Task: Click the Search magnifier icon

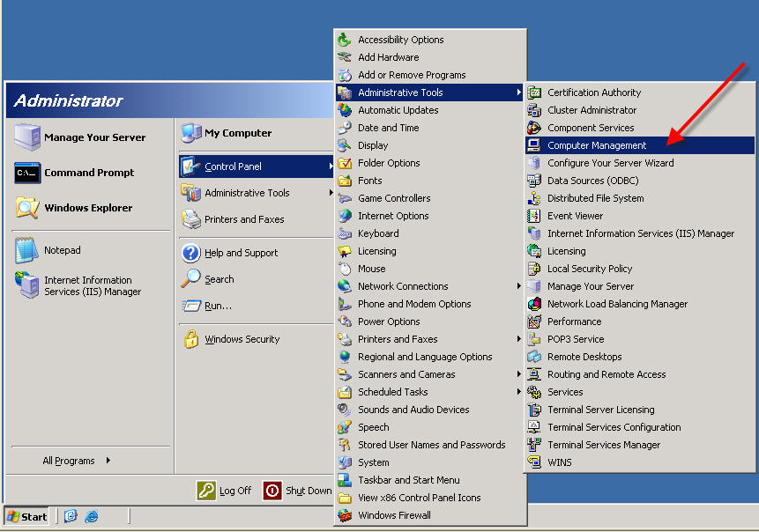Action: (190, 279)
